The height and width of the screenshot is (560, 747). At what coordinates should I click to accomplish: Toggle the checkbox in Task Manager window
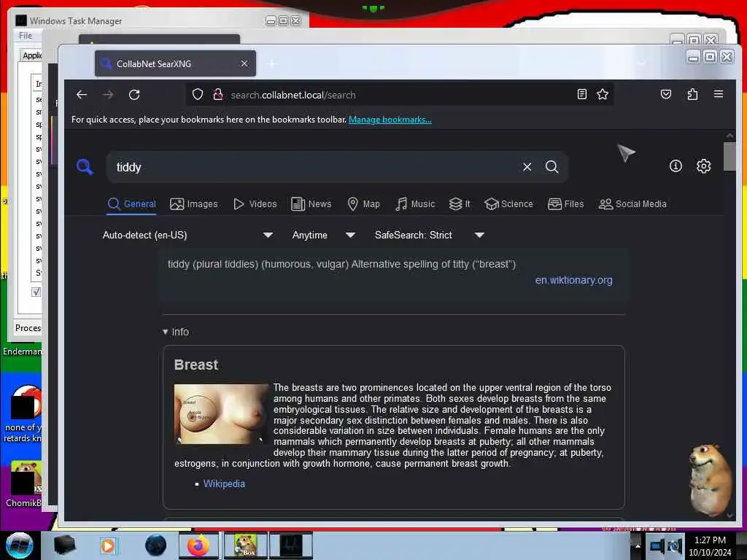point(36,292)
